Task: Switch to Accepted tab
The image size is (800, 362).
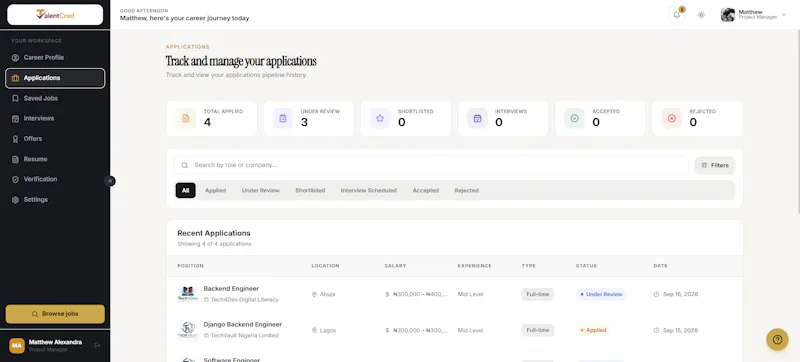Action: coord(426,191)
